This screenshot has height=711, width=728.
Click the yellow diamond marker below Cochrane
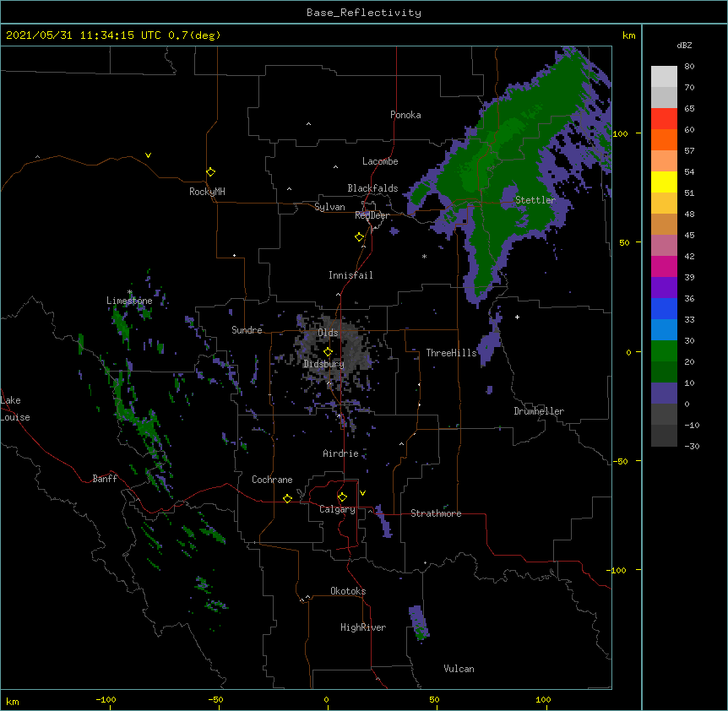coord(287,498)
